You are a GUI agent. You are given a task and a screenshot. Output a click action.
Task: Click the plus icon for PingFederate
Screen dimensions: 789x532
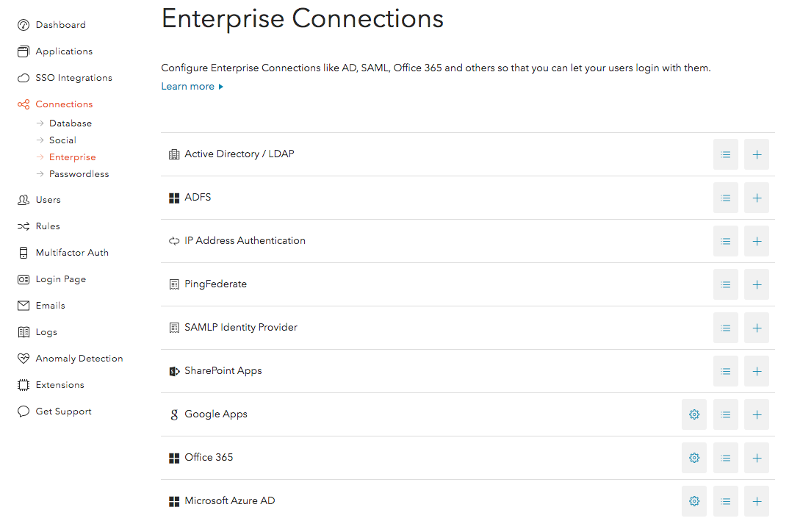tap(757, 284)
